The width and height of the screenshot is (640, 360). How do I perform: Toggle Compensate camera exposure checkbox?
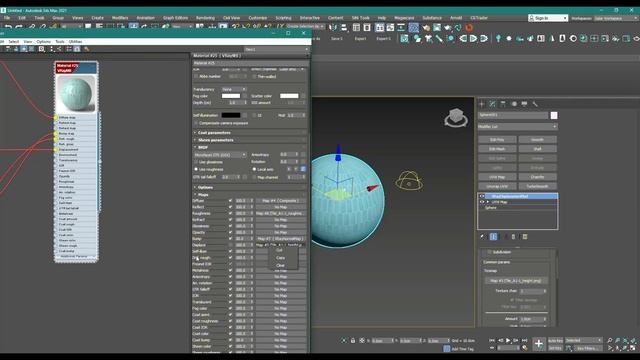coord(196,123)
